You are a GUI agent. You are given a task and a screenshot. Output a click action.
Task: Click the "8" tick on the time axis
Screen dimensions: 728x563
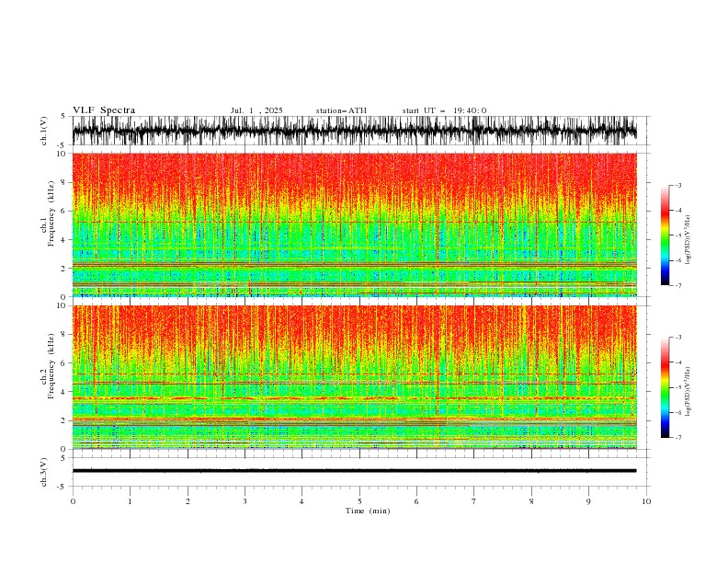531,501
